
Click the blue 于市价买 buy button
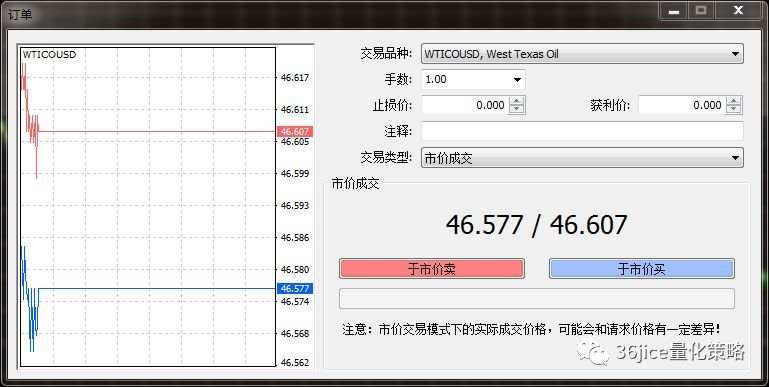(641, 269)
